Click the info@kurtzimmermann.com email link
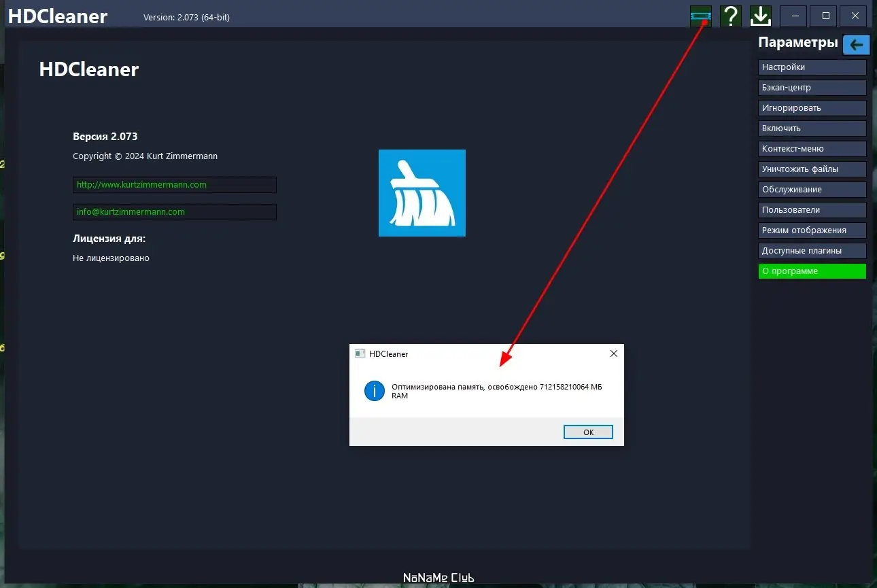The width and height of the screenshot is (877, 588). (x=175, y=212)
